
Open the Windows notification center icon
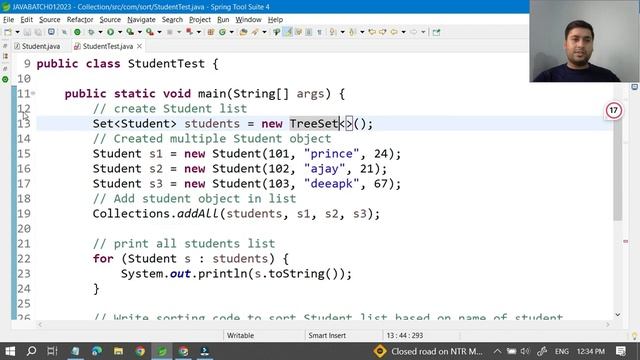coord(621,351)
